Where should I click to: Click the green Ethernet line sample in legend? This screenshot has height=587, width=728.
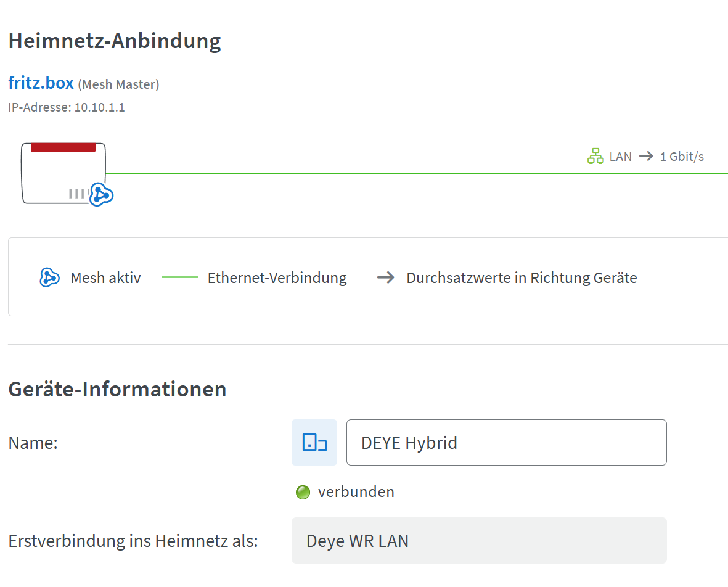(179, 277)
